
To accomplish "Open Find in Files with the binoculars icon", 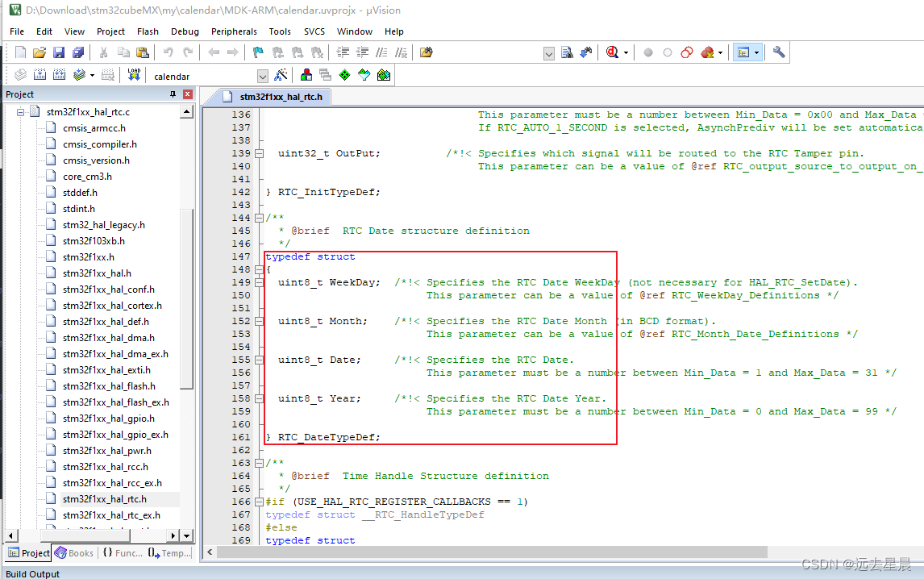I will [425, 52].
